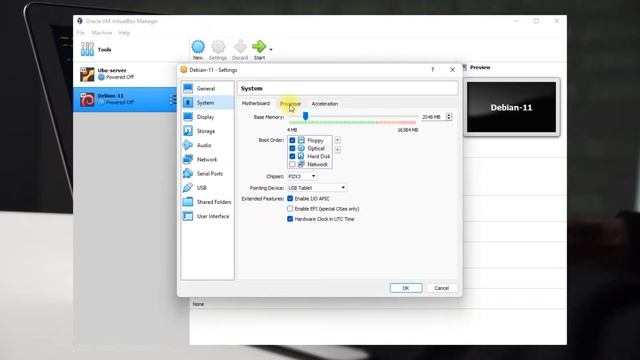The image size is (640, 360).
Task: Click the Hard Disk icon in boot order
Action: coord(301,156)
